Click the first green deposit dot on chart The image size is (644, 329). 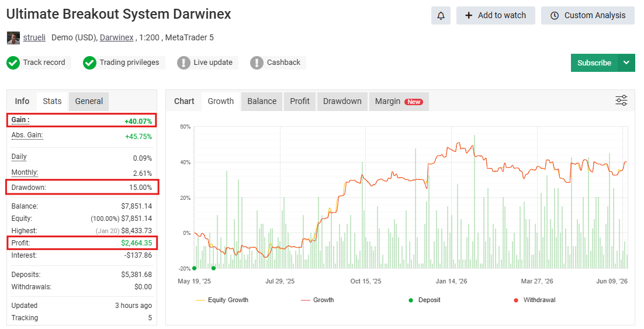coord(194,268)
